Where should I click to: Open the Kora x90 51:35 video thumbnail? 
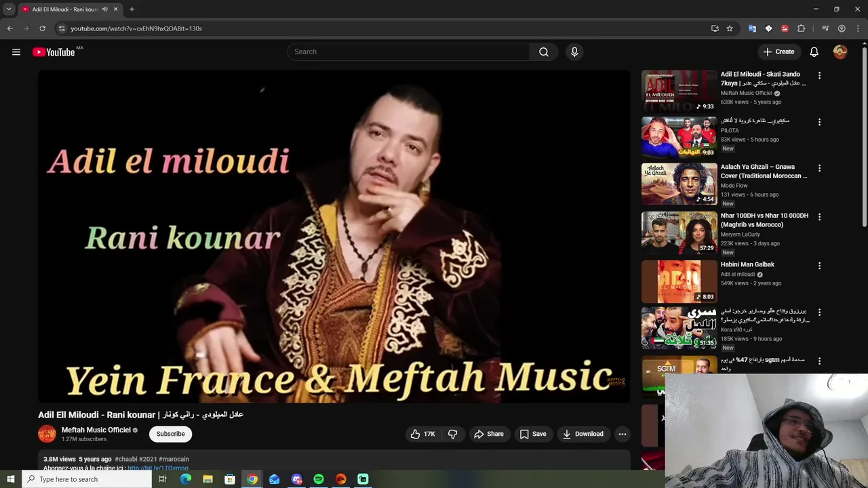(679, 328)
